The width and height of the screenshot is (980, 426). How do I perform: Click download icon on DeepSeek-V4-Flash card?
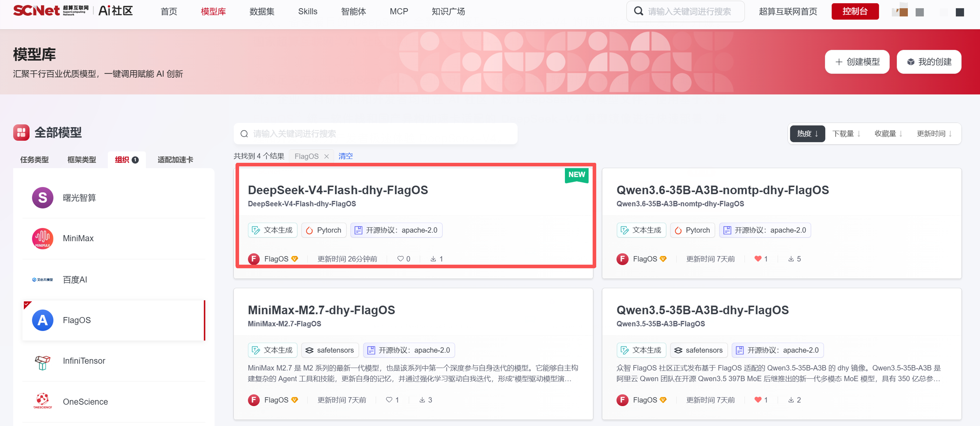(433, 259)
